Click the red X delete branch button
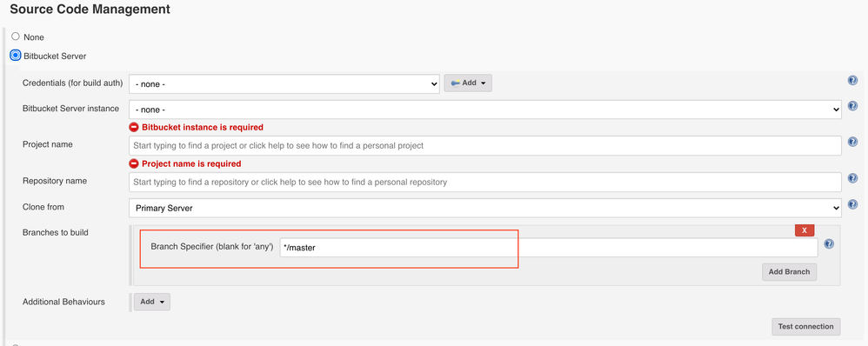 805,230
